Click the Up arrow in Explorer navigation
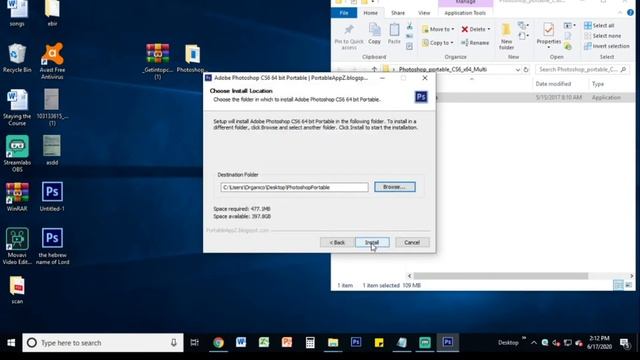This screenshot has height=360, width=640. (374, 69)
